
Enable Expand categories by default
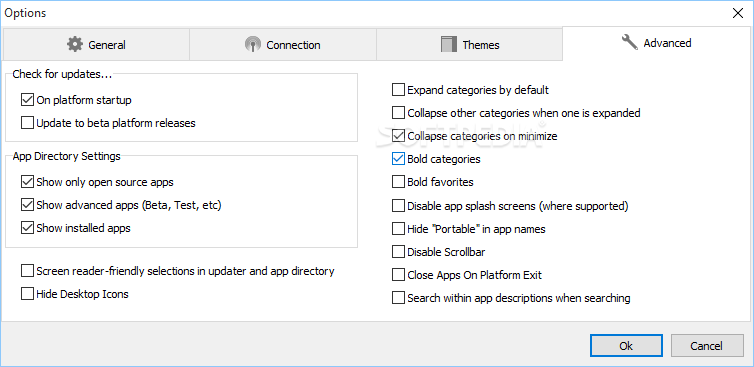398,90
